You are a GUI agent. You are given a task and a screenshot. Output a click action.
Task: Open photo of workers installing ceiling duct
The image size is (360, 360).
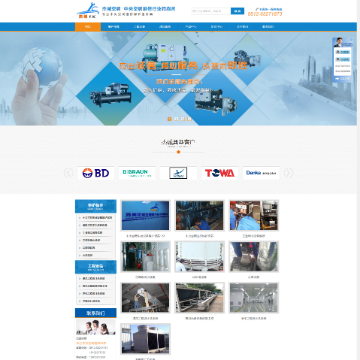click(x=145, y=298)
